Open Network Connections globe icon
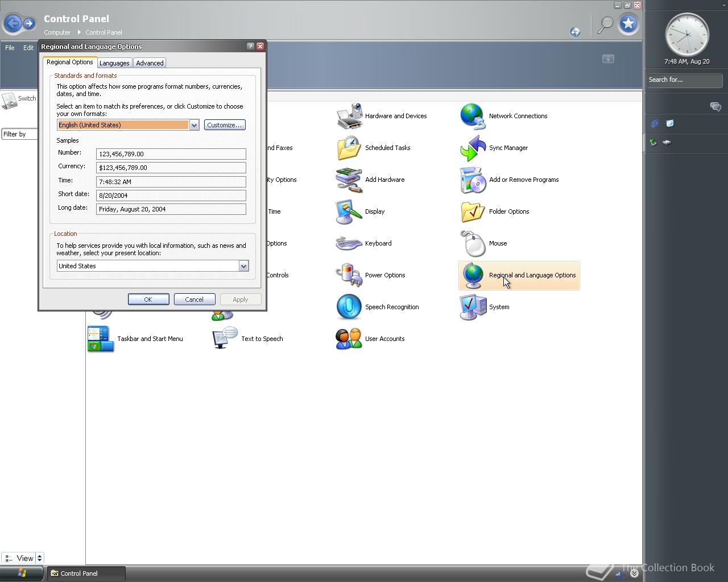728x582 pixels. (473, 116)
